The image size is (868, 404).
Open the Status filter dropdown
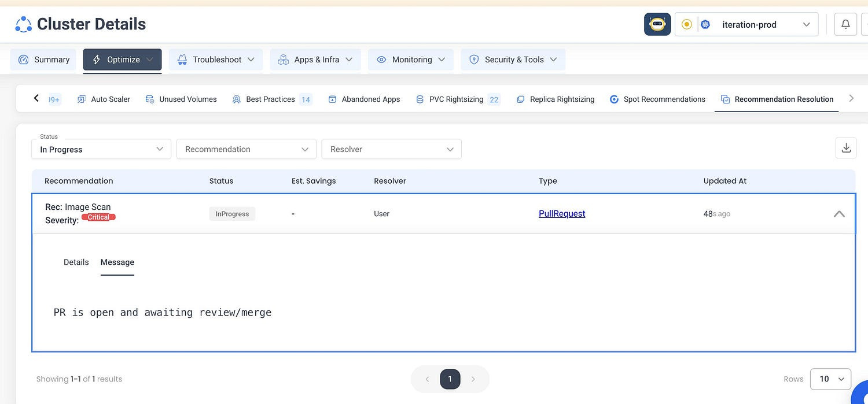[x=101, y=149]
